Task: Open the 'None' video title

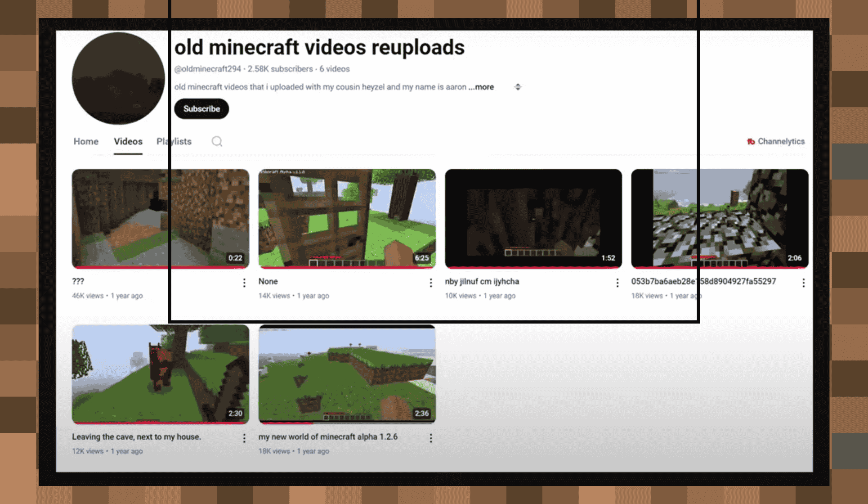Action: pos(268,281)
